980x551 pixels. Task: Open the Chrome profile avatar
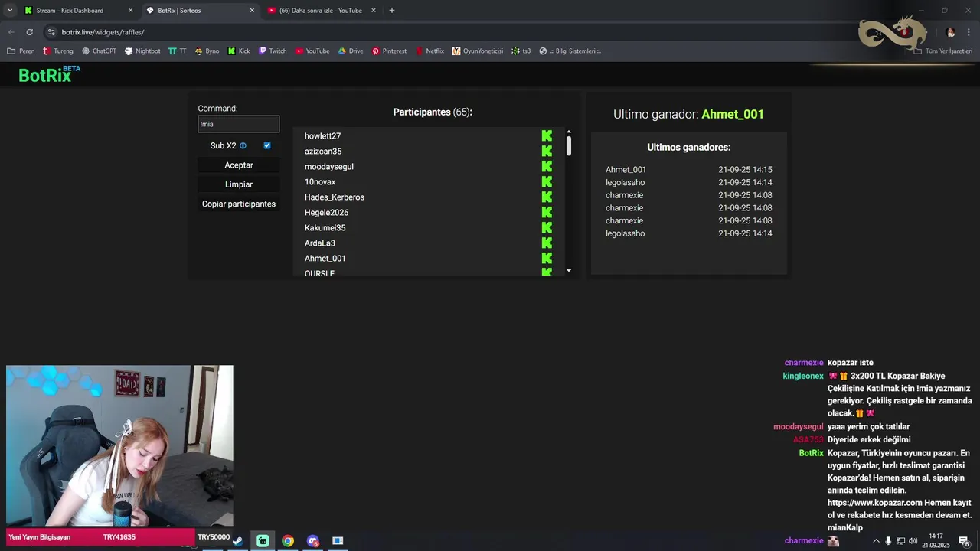pos(950,32)
